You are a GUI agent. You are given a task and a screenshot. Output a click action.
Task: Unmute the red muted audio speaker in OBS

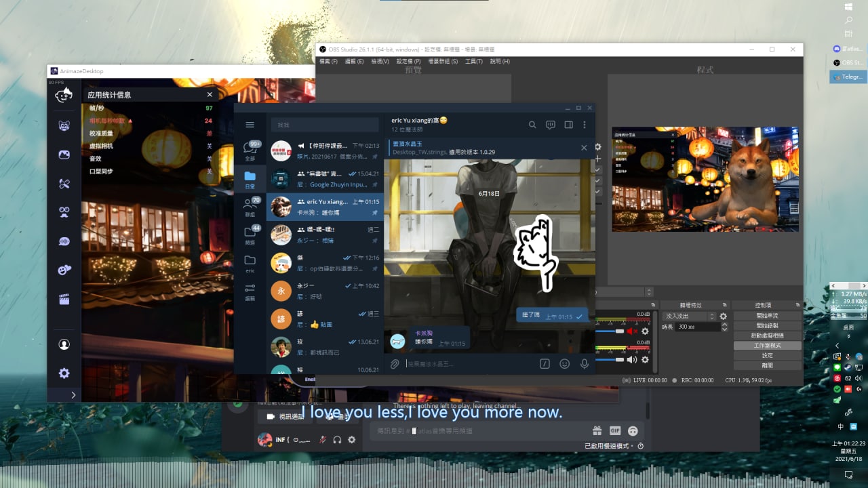point(631,331)
